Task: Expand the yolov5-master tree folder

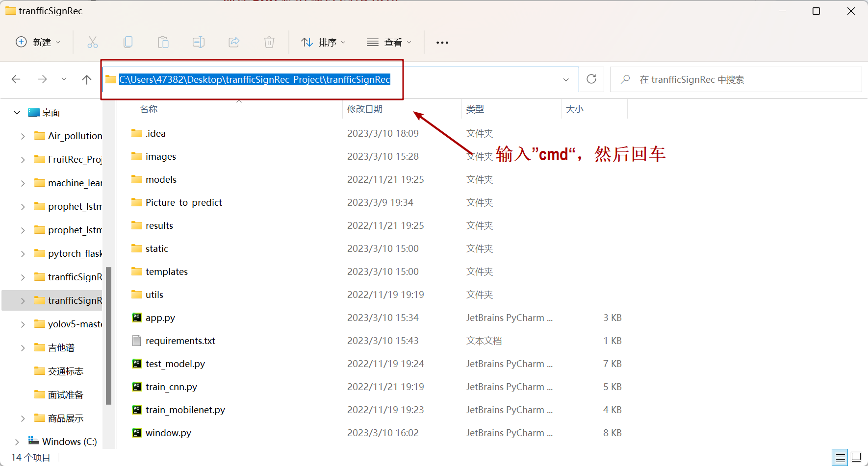Action: tap(23, 324)
